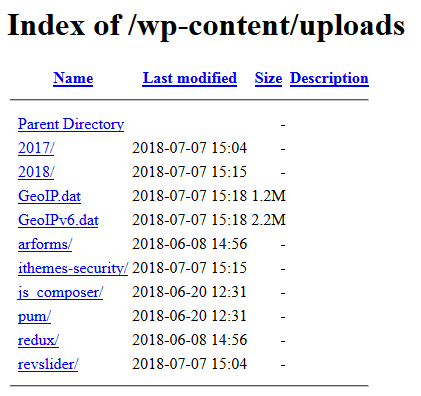Open the 2017/ folder
The height and width of the screenshot is (396, 421).
point(36,148)
